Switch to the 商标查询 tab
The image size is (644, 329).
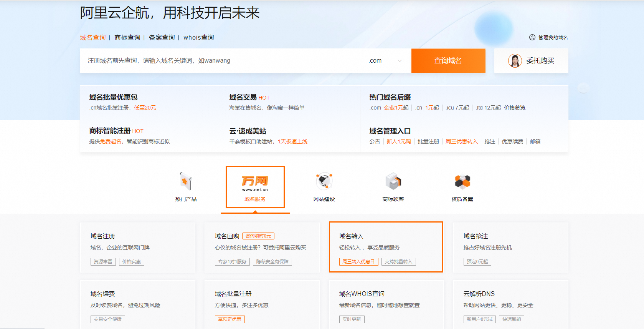(127, 37)
